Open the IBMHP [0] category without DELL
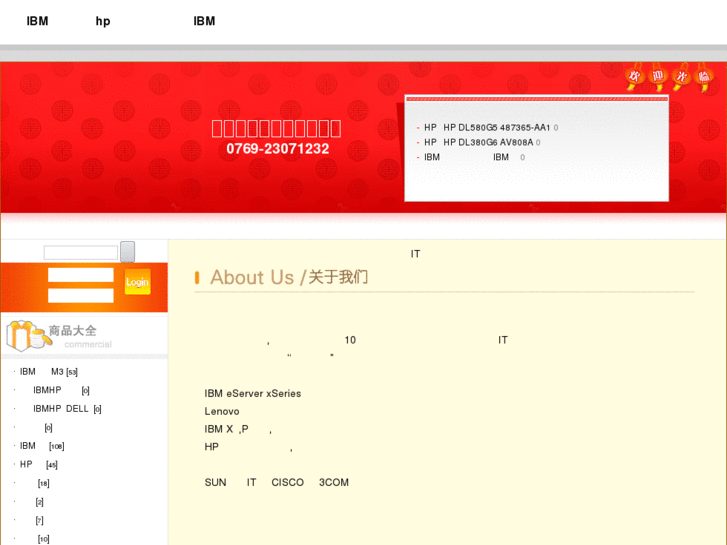The image size is (727, 545). click(61, 390)
